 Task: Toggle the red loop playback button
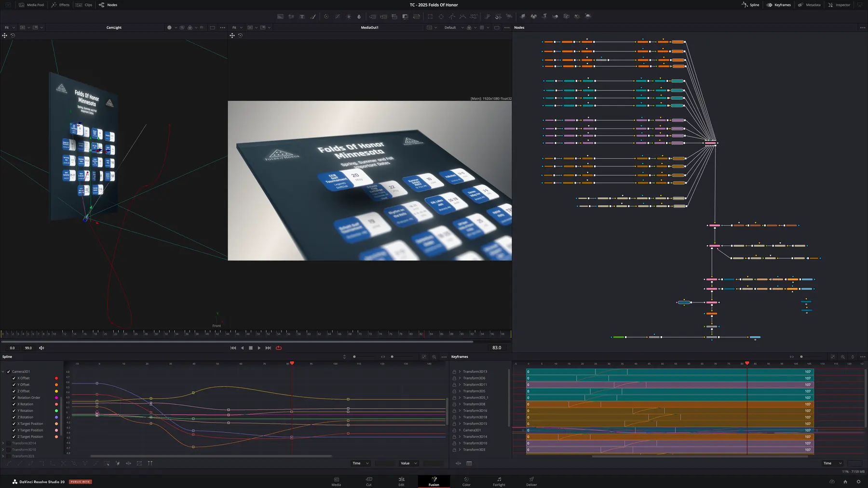279,348
